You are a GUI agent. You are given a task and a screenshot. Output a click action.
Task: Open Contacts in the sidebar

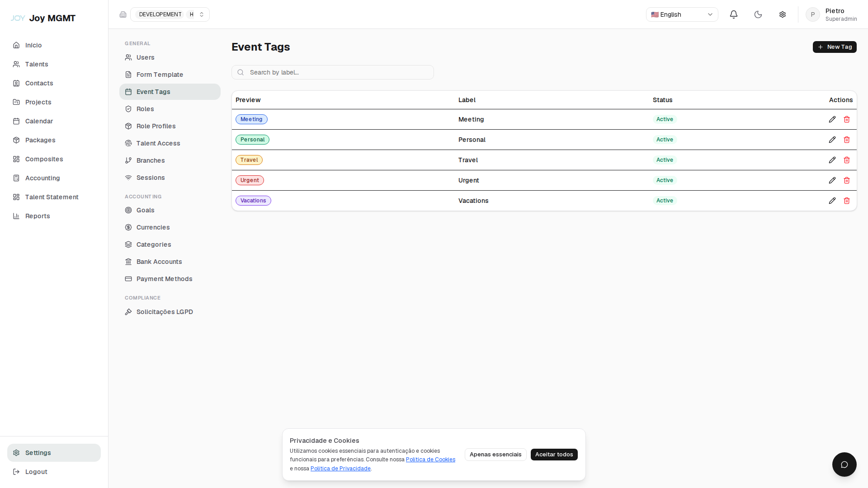click(54, 83)
